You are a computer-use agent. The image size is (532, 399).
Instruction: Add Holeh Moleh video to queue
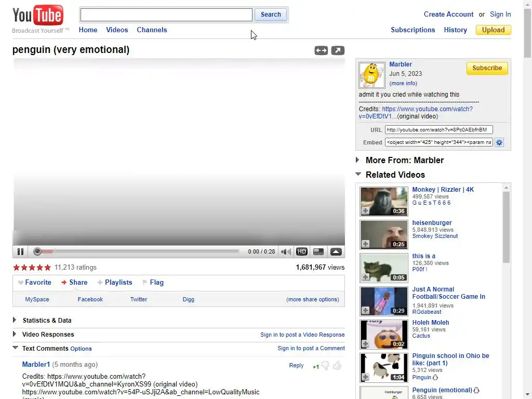365,344
